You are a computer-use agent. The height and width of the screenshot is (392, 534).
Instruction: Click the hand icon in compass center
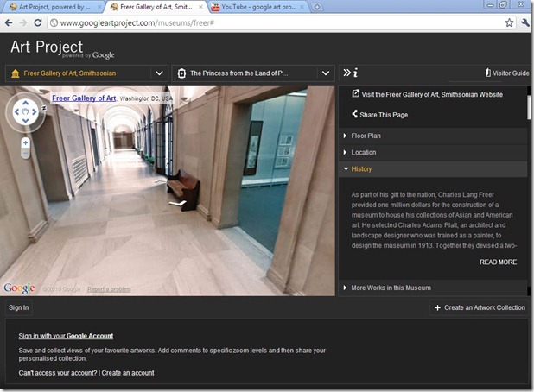(26, 111)
